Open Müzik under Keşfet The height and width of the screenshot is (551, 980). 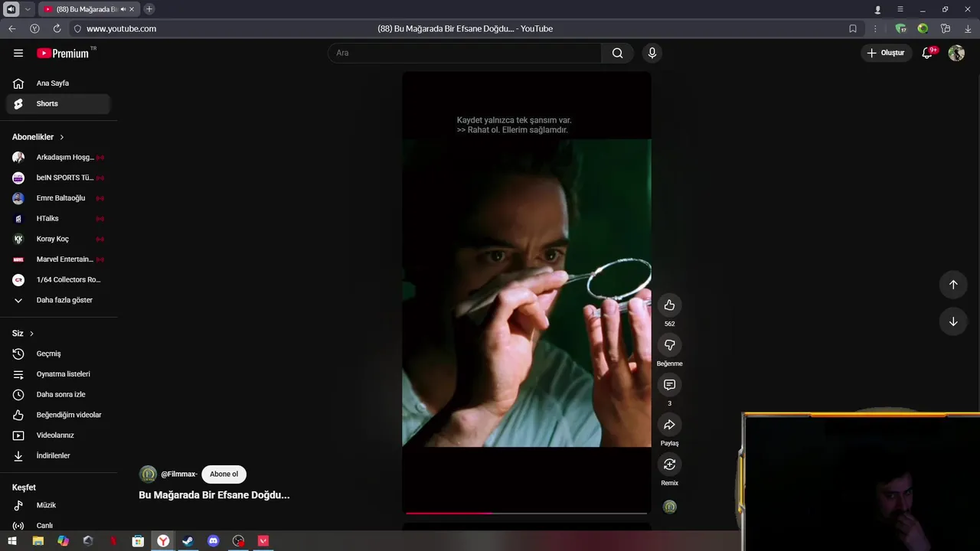pyautogui.click(x=58, y=505)
